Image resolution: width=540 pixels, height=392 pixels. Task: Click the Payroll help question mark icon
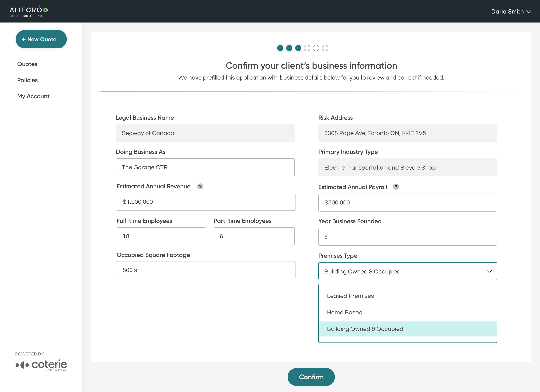(x=396, y=187)
